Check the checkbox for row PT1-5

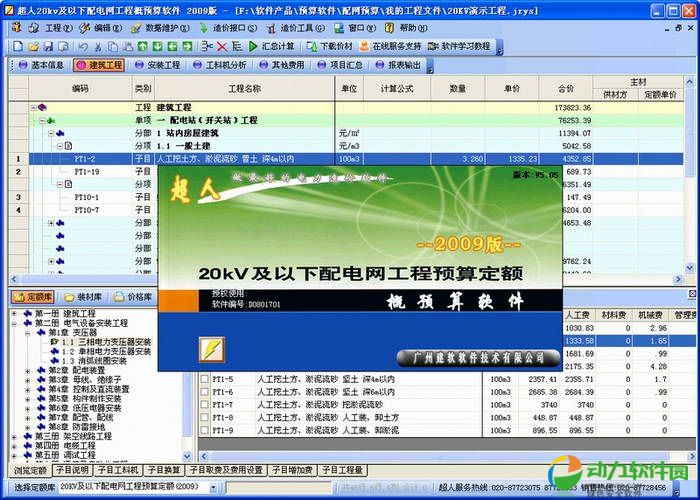click(x=205, y=379)
